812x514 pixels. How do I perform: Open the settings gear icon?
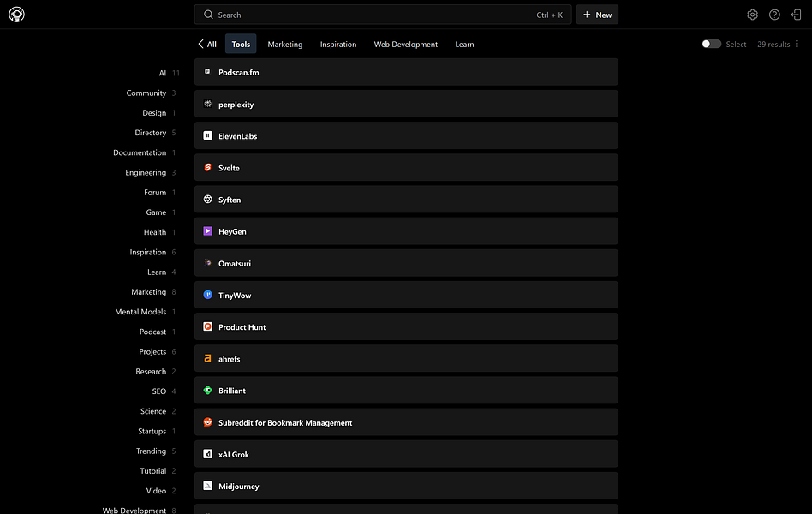(752, 15)
